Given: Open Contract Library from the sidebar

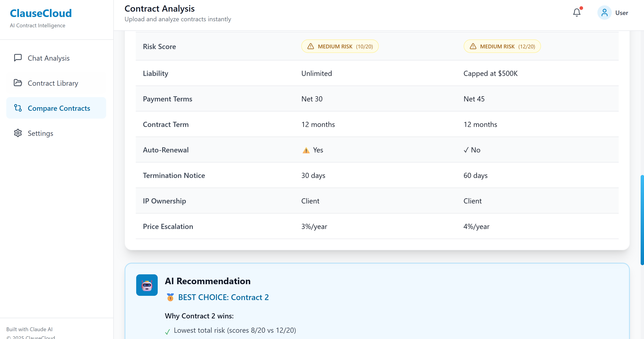Looking at the screenshot, I should pyautogui.click(x=53, y=83).
